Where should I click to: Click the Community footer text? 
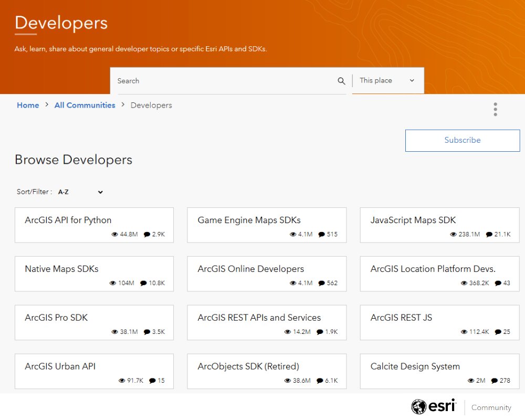491,407
